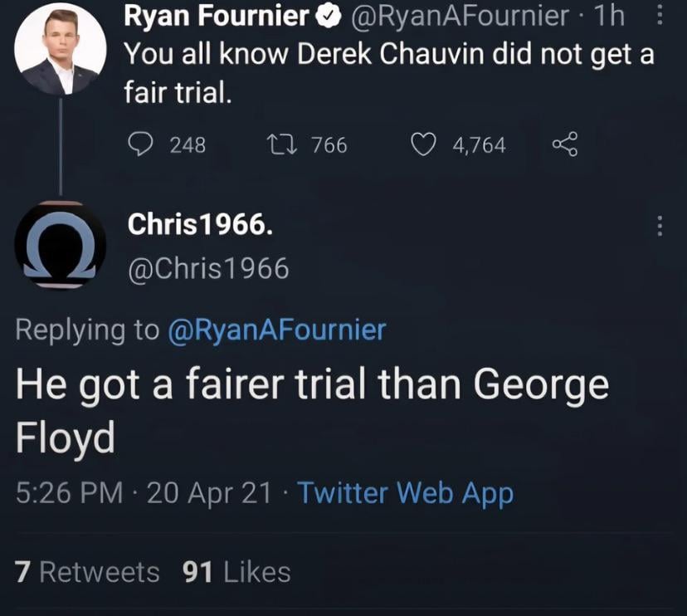View the 91 Likes list
The width and height of the screenshot is (687, 616).
tap(236, 572)
